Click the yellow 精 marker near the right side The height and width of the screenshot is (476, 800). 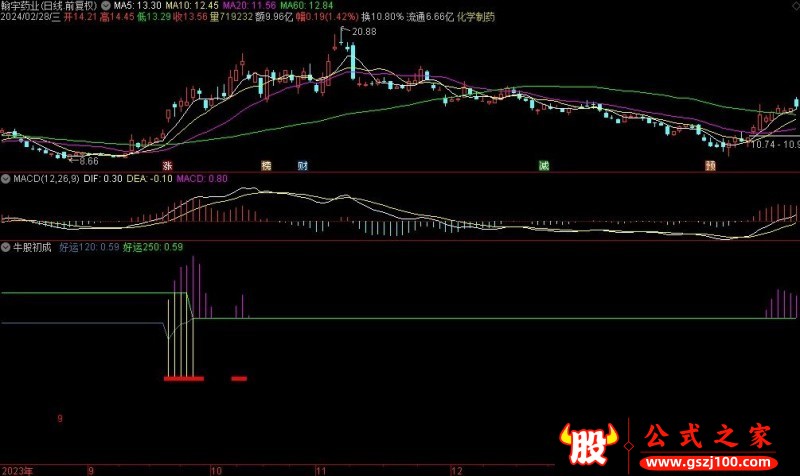pos(709,165)
